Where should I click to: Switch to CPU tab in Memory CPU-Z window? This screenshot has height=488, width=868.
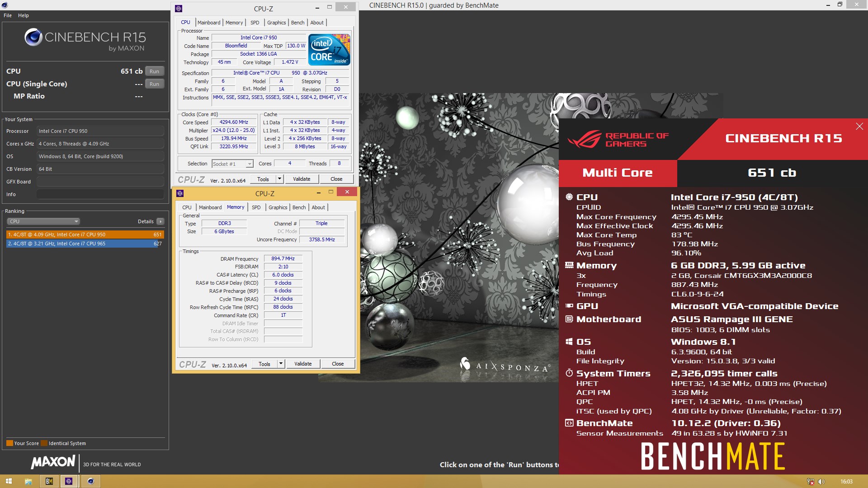click(x=187, y=207)
